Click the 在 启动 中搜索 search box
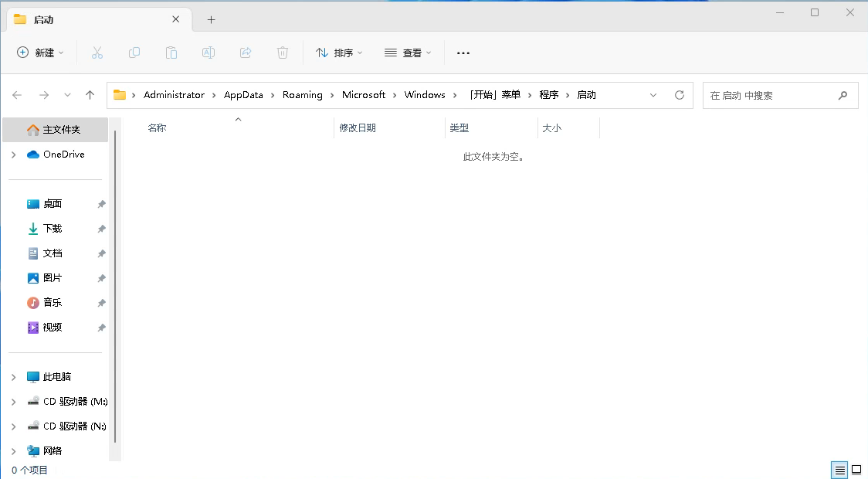Screen dimensions: 868x479 pyautogui.click(x=771, y=96)
